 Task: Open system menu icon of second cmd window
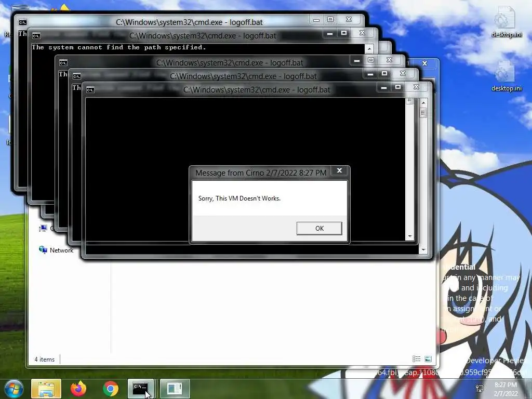tap(36, 36)
